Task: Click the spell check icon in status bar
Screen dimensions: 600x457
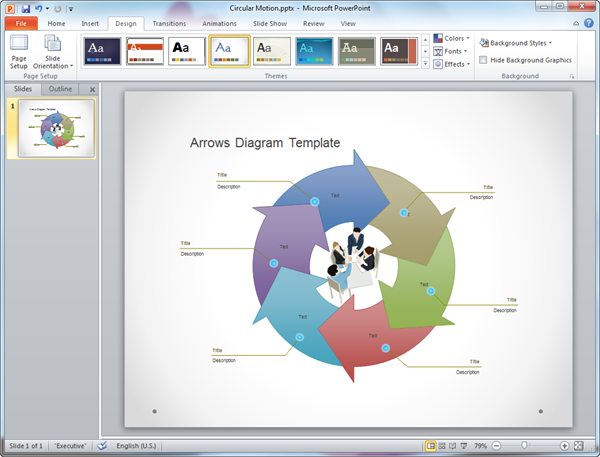Action: coord(102,446)
